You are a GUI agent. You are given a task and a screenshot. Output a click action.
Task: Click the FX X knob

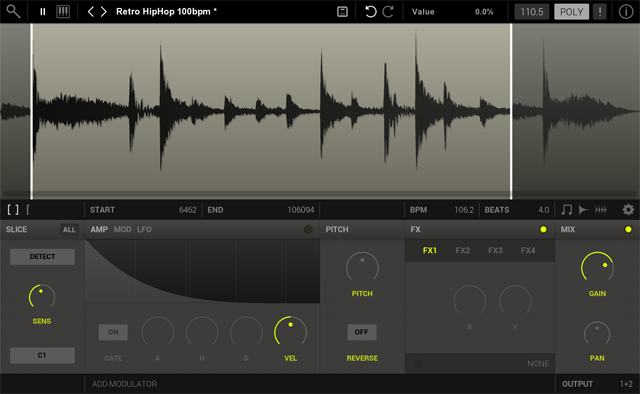click(469, 301)
